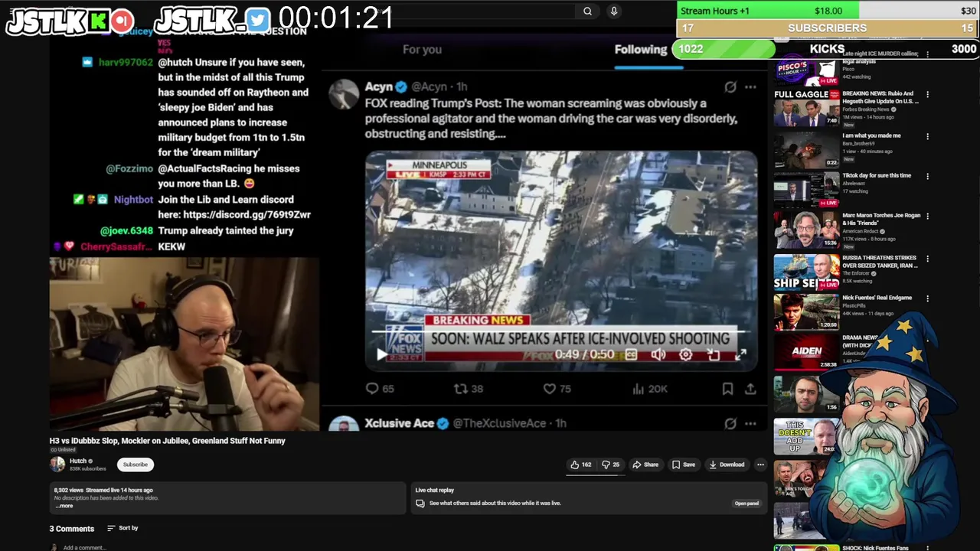Open the live chat replay panel
The height and width of the screenshot is (551, 980).
tap(746, 504)
